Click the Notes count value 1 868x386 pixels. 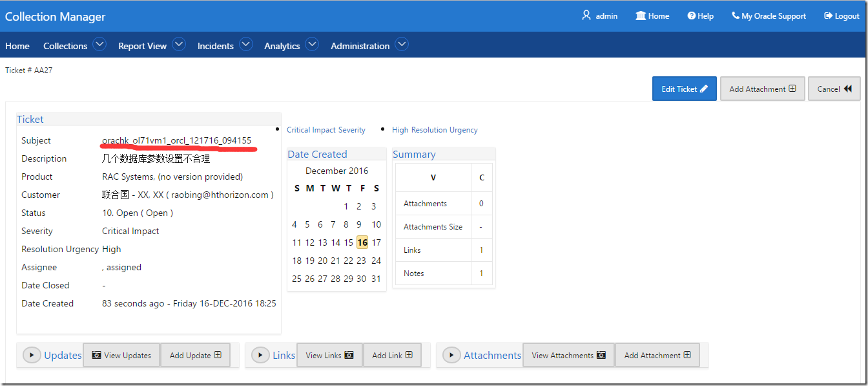481,273
